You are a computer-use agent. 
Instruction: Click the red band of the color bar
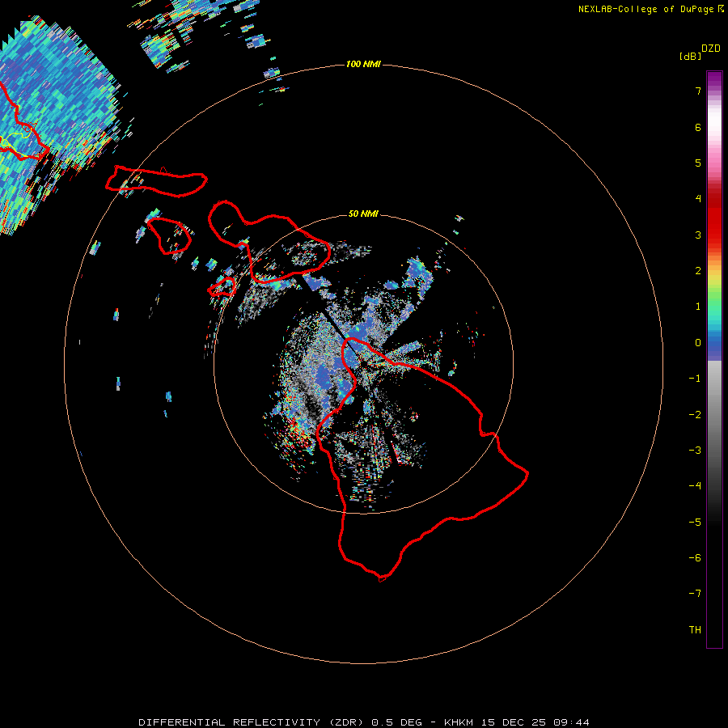714,218
